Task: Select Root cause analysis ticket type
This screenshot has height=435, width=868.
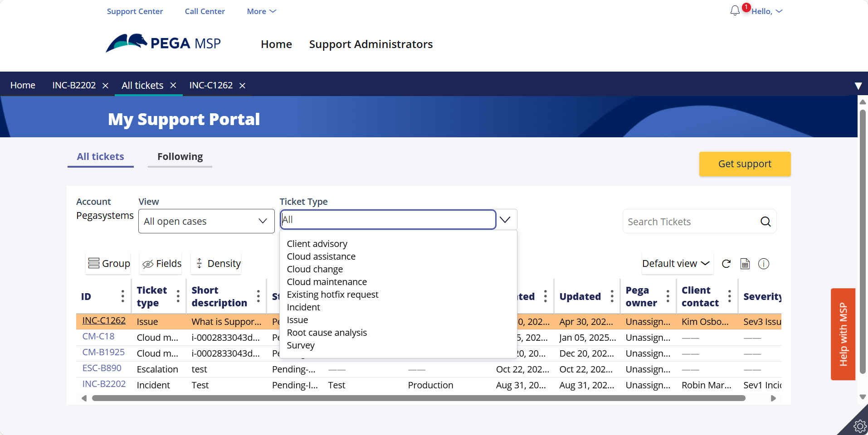Action: 327,333
